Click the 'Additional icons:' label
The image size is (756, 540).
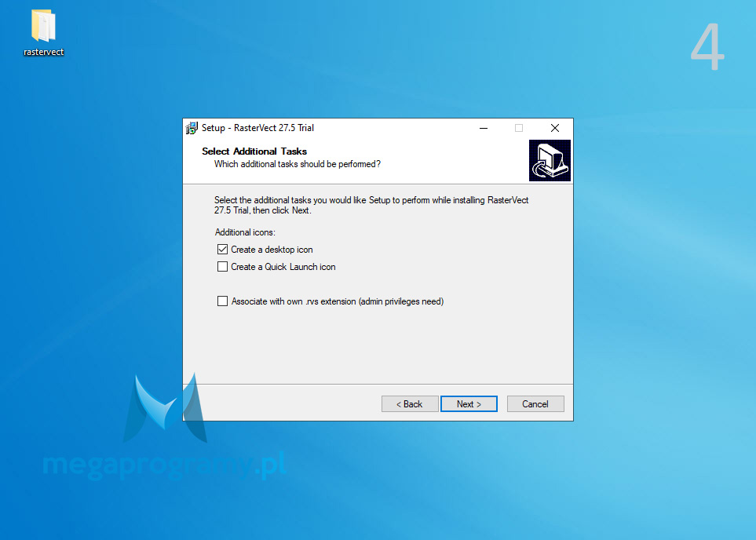click(x=245, y=232)
